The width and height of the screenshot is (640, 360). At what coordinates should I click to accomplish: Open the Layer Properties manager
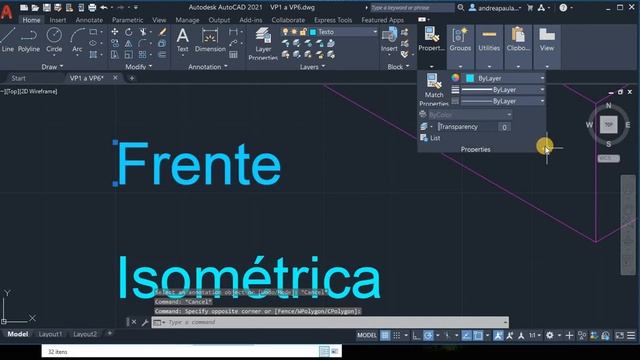(263, 43)
